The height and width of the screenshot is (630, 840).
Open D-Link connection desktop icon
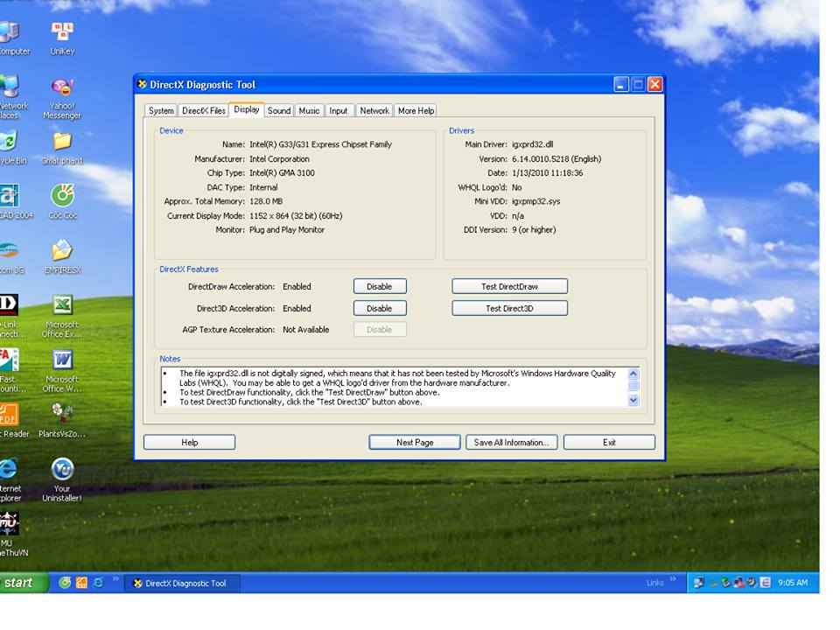point(10,316)
